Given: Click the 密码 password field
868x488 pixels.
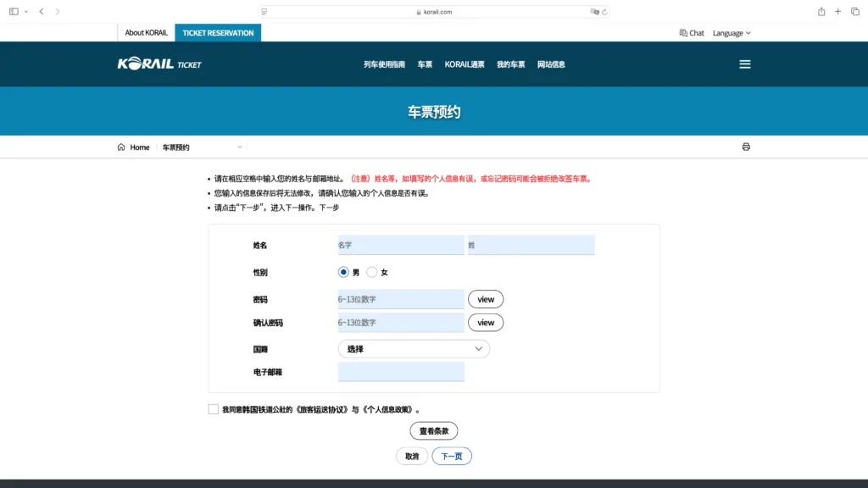Looking at the screenshot, I should coord(401,299).
